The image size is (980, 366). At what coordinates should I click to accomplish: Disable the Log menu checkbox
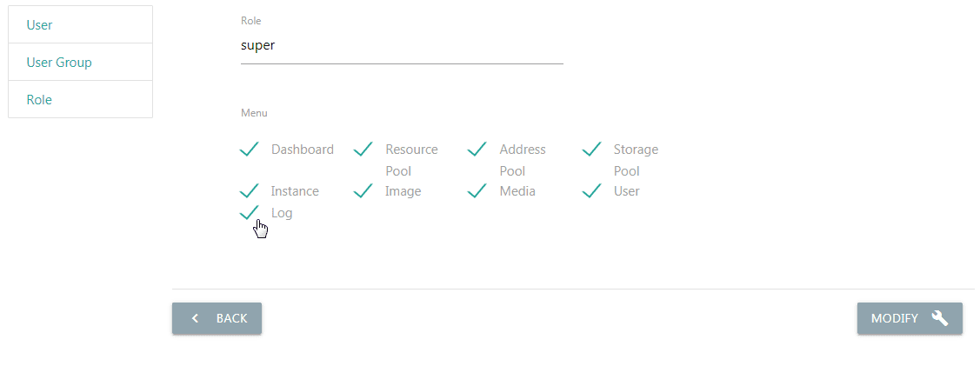pos(250,213)
